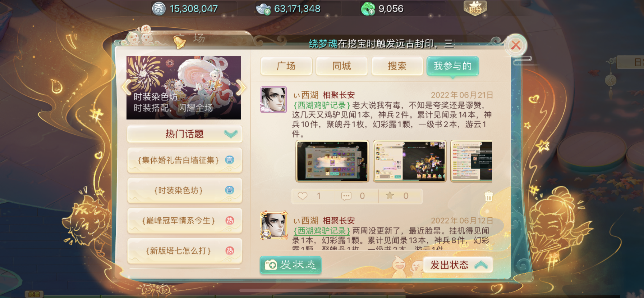Open comments on the June 21 post
The height and width of the screenshot is (298, 644).
coord(346,196)
